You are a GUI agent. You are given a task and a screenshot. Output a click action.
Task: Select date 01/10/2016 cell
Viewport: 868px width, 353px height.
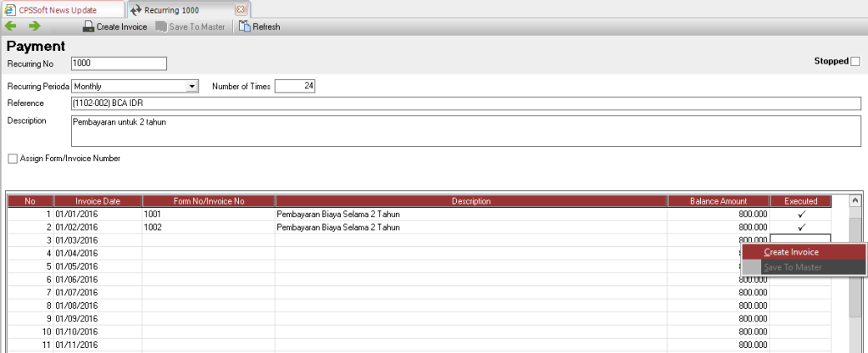[98, 332]
